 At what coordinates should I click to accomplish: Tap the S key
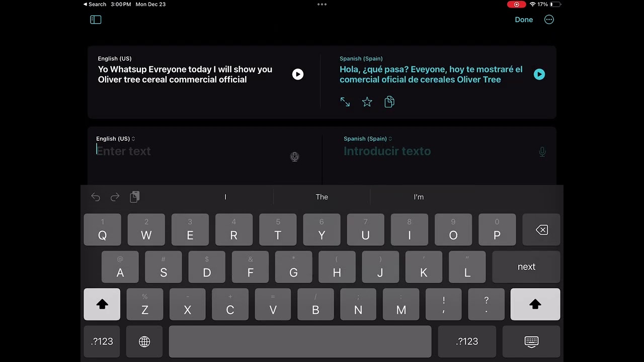coord(164,267)
